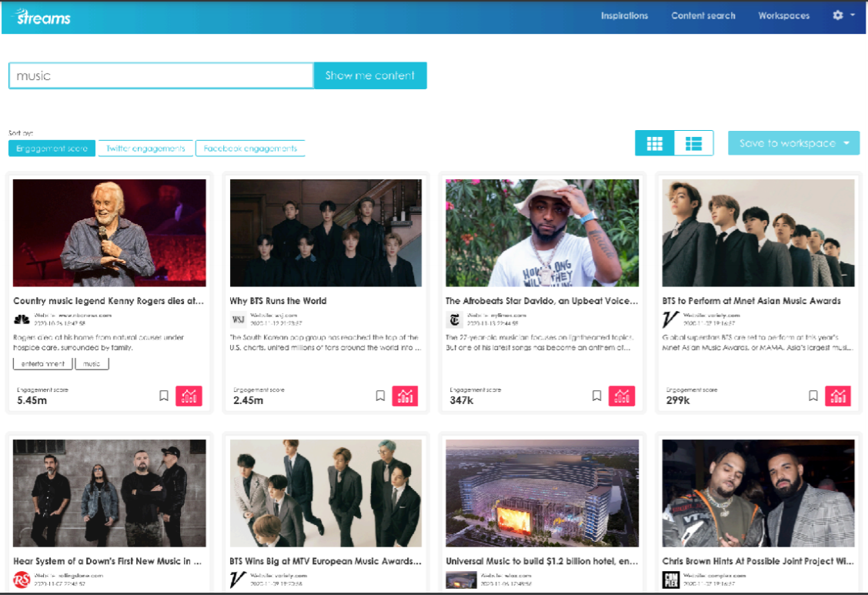Open Workspaces page
Image resolution: width=868 pixels, height=595 pixels.
[x=784, y=15]
